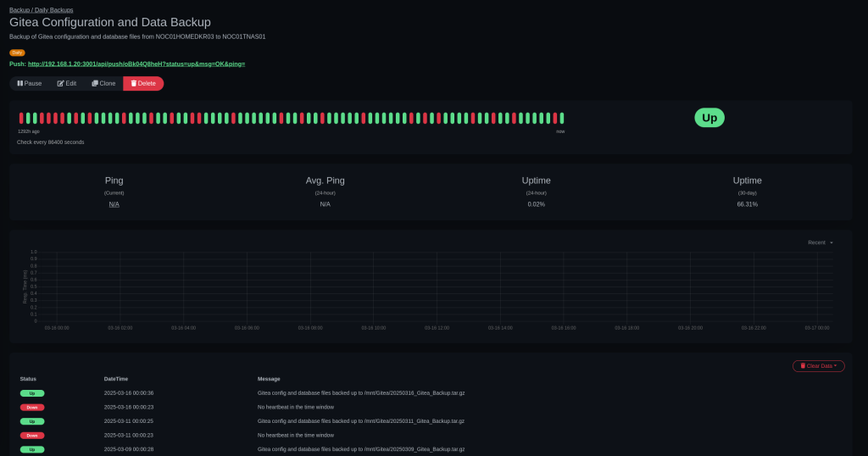Click trash icon in Clear Data button
The height and width of the screenshot is (456, 868).
(x=803, y=366)
